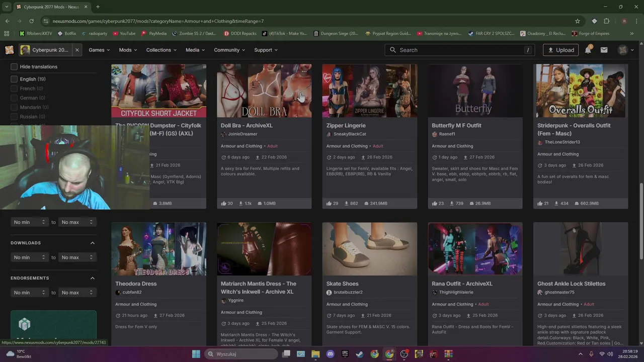Viewport: 644px width, 362px height.
Task: Open the user avatar account dropdown
Action: 626,50
